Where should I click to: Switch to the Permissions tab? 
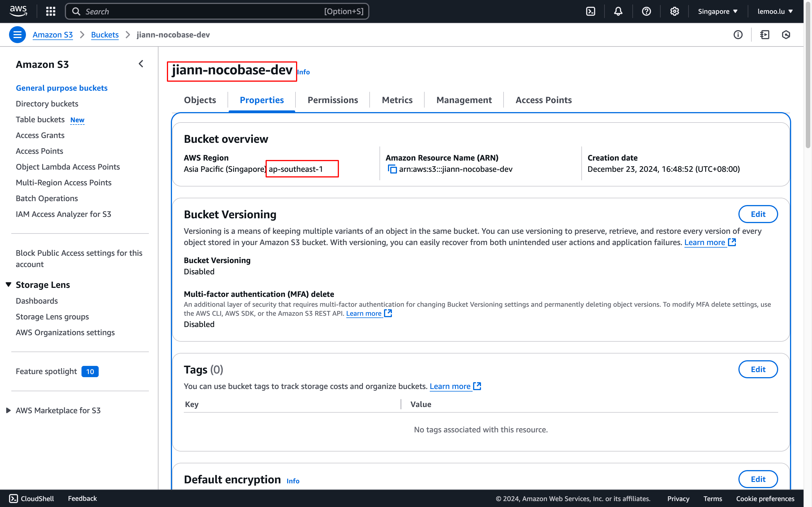click(x=332, y=100)
